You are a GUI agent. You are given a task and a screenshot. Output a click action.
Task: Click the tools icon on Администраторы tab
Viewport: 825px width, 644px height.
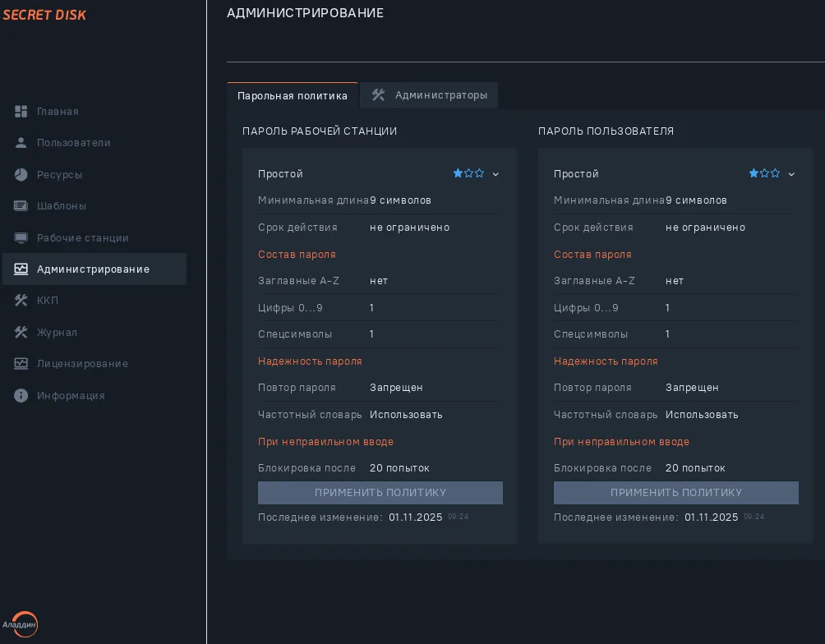point(378,95)
